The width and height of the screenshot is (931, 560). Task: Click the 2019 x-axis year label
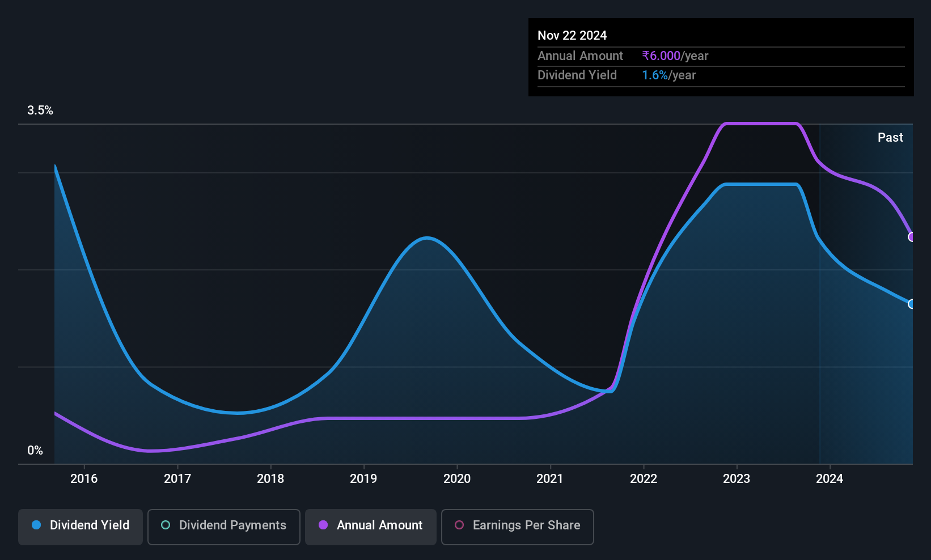(363, 478)
